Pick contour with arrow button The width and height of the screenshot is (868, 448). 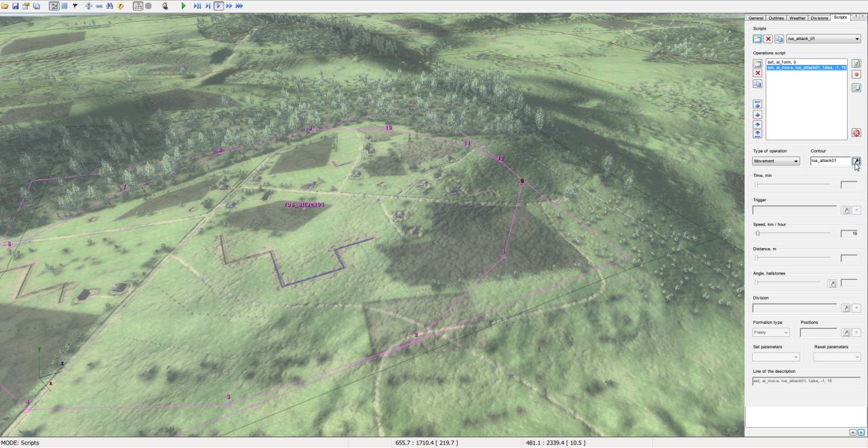click(856, 161)
